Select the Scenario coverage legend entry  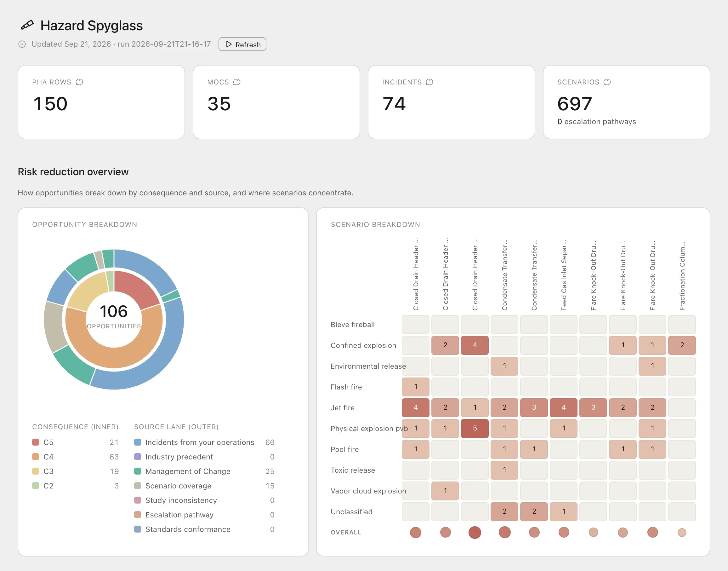click(x=204, y=486)
